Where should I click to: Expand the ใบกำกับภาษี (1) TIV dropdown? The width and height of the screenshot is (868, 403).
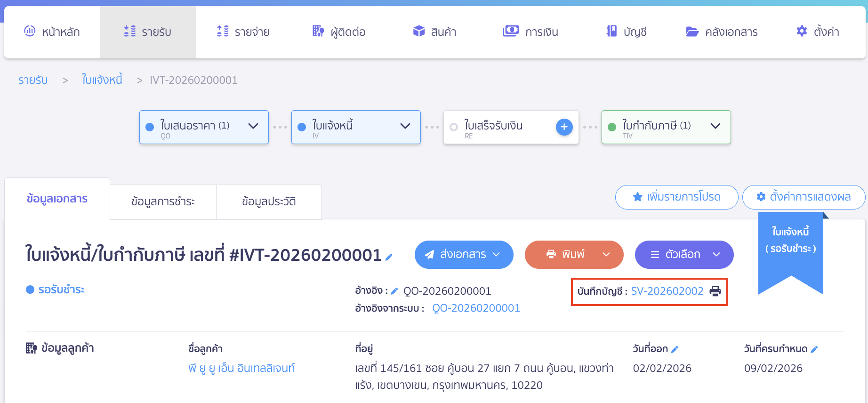(x=715, y=126)
